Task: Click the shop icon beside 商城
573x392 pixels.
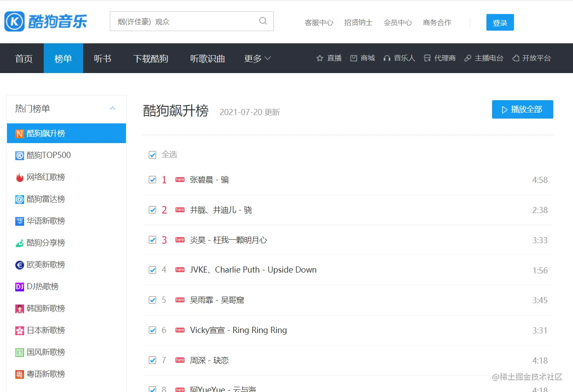Action: pyautogui.click(x=354, y=58)
